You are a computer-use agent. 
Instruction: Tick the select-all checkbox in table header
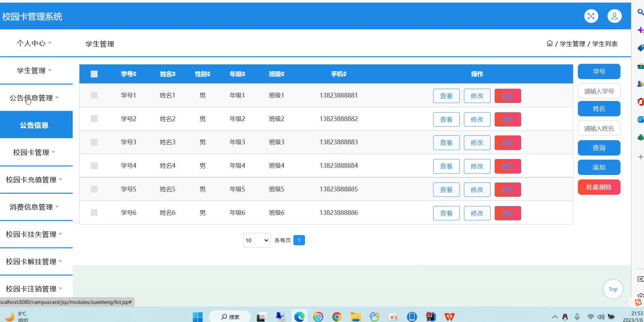94,74
